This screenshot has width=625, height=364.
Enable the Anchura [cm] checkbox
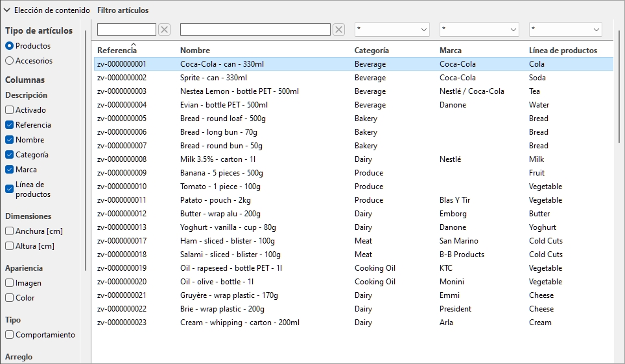(x=9, y=231)
